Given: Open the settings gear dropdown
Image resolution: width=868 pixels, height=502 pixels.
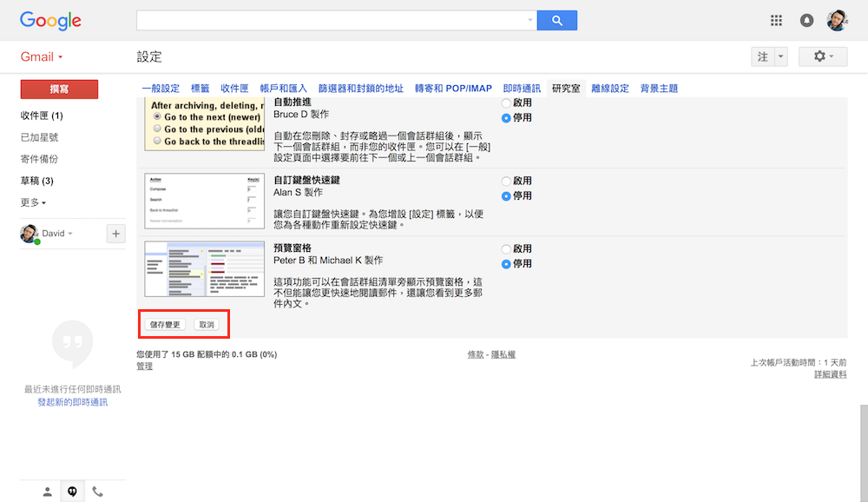Looking at the screenshot, I should pyautogui.click(x=821, y=56).
